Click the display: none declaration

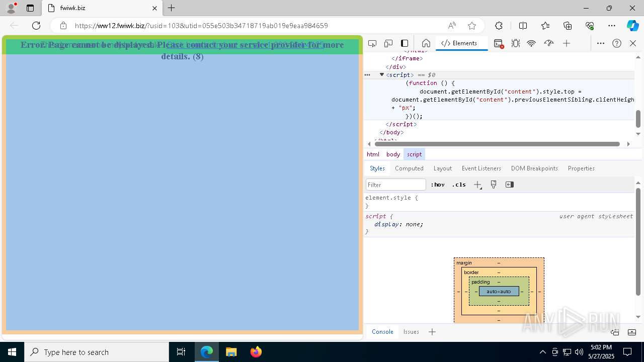pos(398,224)
